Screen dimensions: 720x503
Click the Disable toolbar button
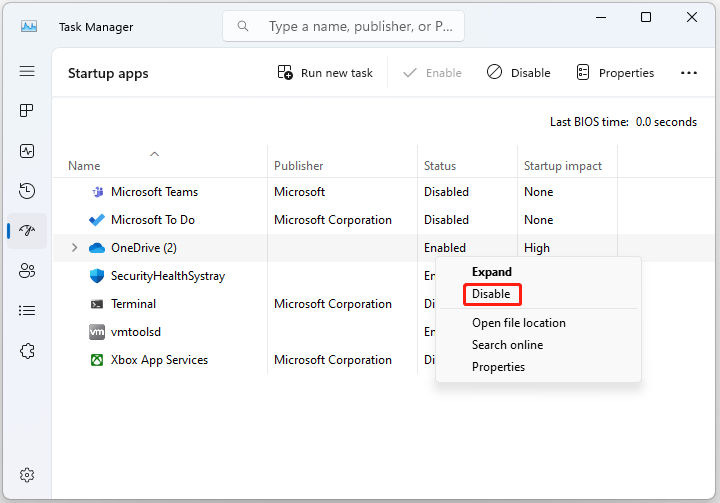pyautogui.click(x=518, y=73)
